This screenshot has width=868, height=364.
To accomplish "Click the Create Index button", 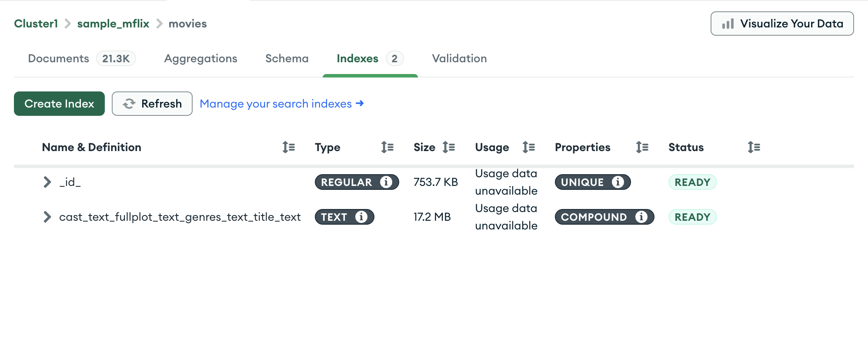I will point(59,104).
